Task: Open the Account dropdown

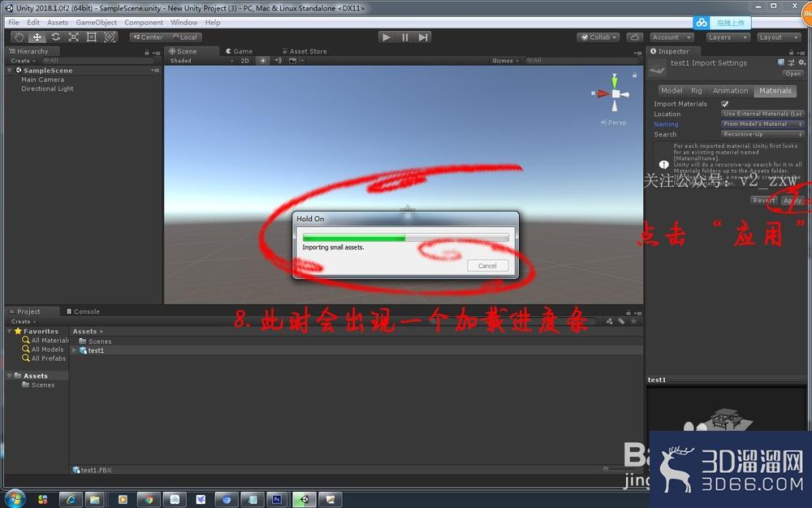Action: click(672, 37)
